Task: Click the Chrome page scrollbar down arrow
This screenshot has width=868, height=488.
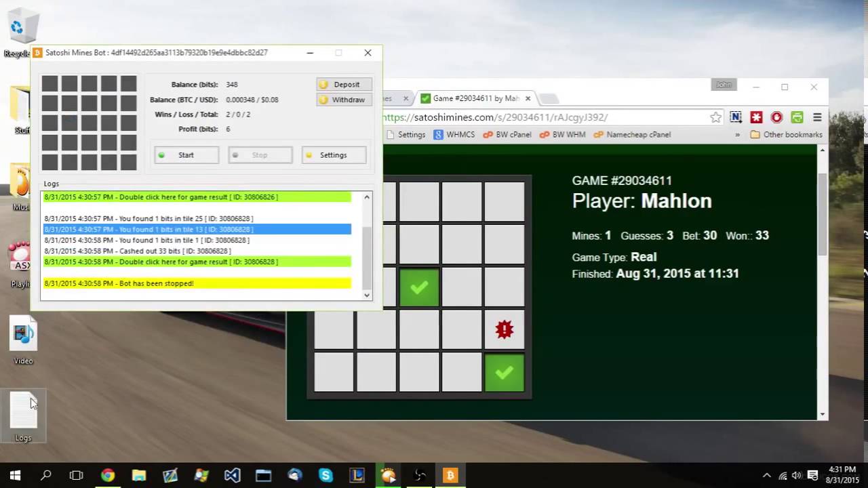Action: point(823,414)
